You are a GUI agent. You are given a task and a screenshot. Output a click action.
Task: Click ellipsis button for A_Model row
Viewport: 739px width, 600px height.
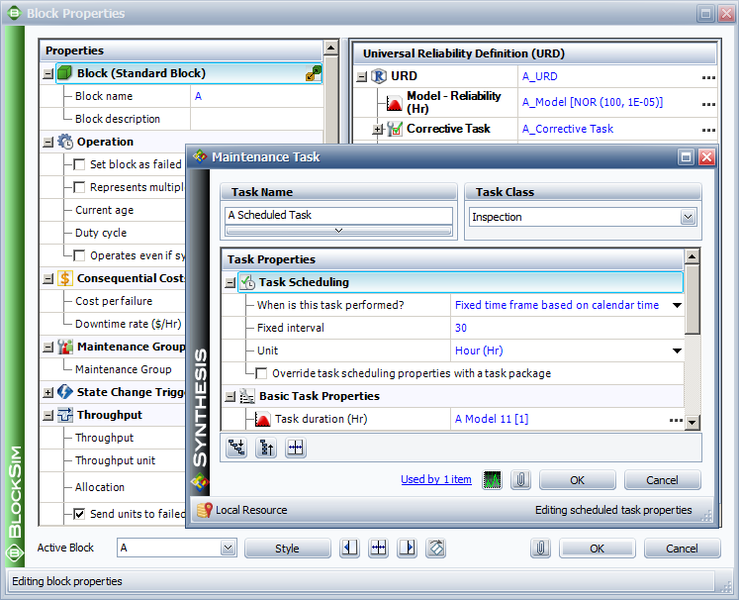tap(708, 103)
